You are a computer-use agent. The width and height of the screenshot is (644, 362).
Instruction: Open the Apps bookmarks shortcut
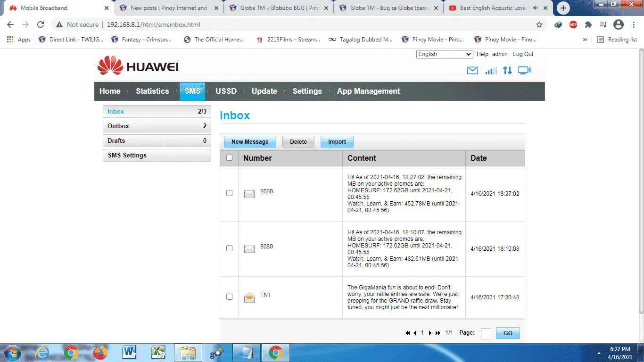click(19, 40)
